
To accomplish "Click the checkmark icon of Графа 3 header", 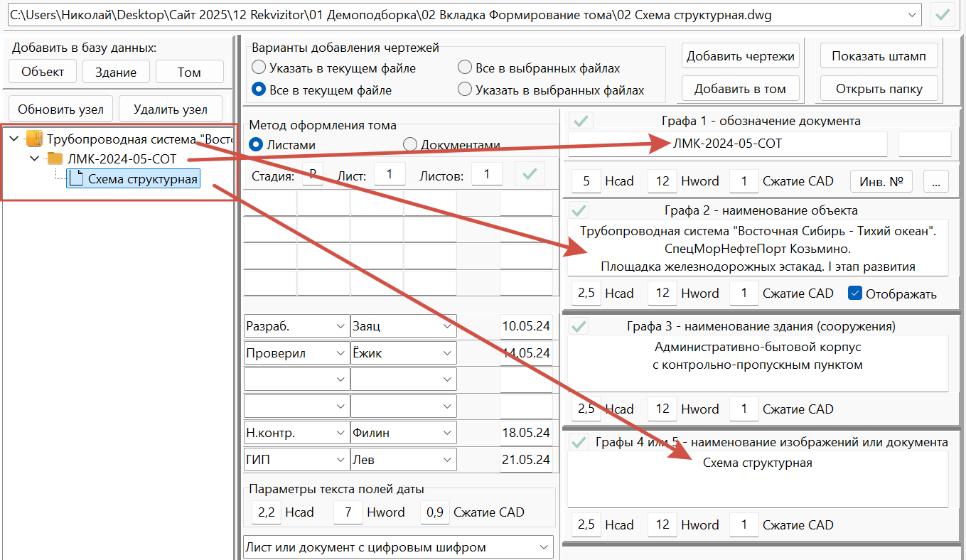I will click(x=579, y=326).
